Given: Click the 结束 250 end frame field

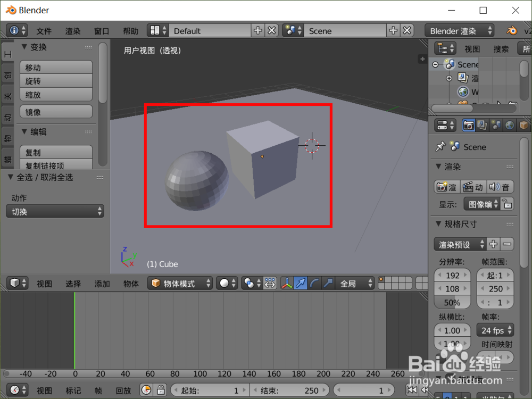Looking at the screenshot, I should [290, 390].
